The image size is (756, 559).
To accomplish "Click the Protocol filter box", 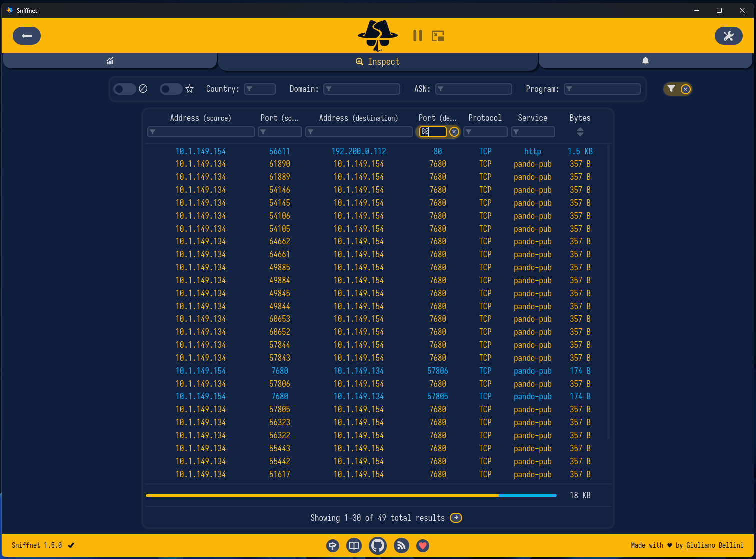I will (485, 132).
